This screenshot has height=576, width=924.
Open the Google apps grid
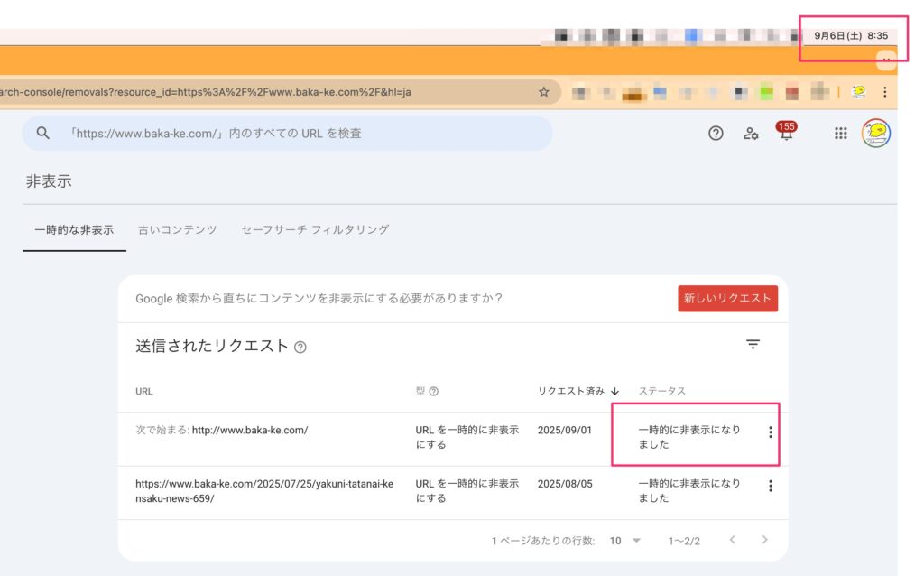(841, 134)
